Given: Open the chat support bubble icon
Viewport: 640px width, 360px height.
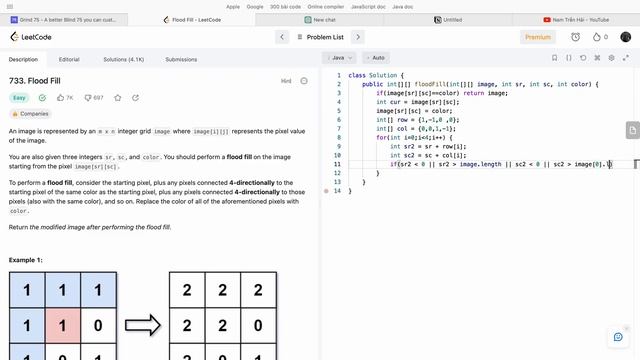Looking at the screenshot, I should pyautogui.click(x=618, y=337).
